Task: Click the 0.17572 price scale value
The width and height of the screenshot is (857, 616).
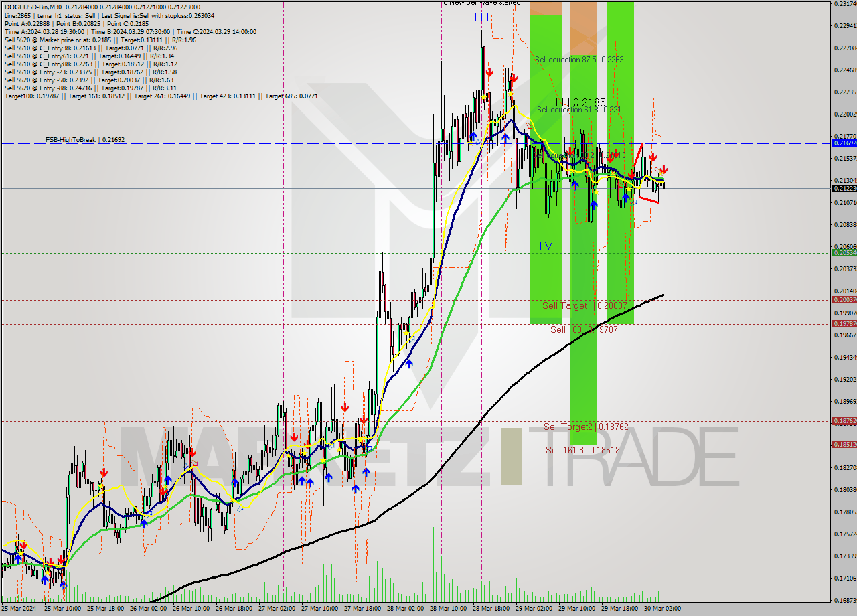Action: tap(845, 534)
